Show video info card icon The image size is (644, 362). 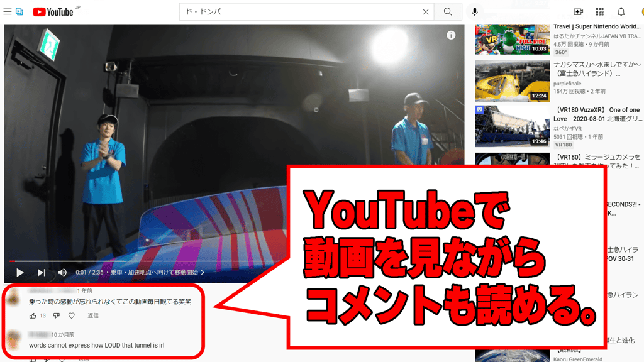[x=451, y=35]
